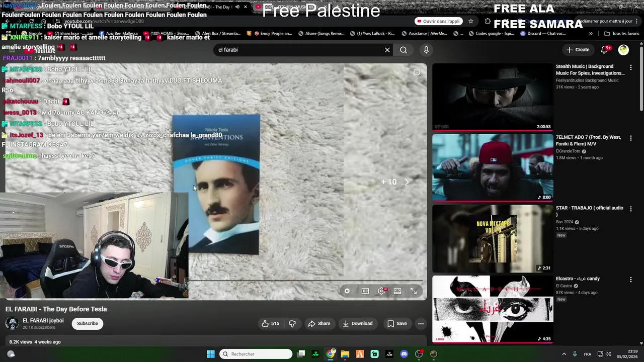Focus the YouTube search field
Viewport: 644px width, 362px height.
[x=299, y=50]
